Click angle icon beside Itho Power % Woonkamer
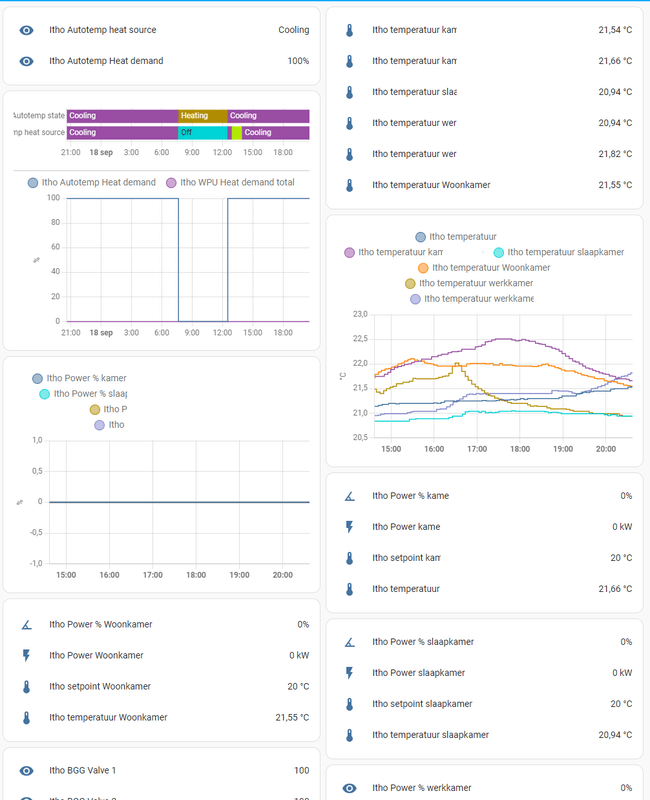Screen dimensions: 650x800 (26, 625)
